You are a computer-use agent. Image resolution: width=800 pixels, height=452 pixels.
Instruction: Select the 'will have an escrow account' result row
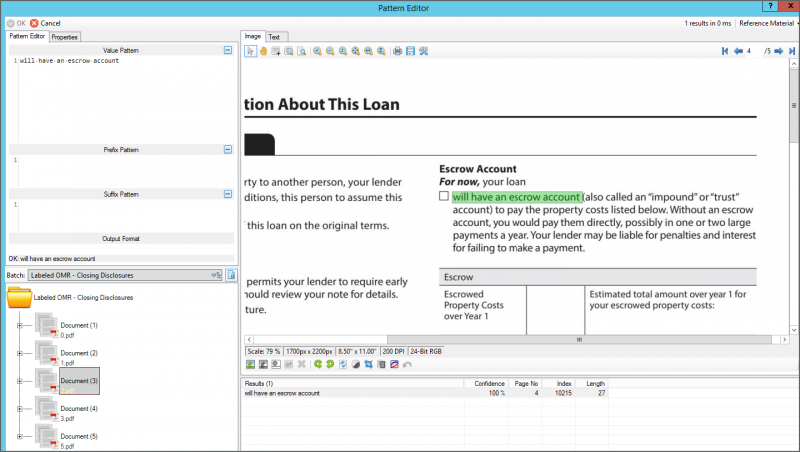424,393
